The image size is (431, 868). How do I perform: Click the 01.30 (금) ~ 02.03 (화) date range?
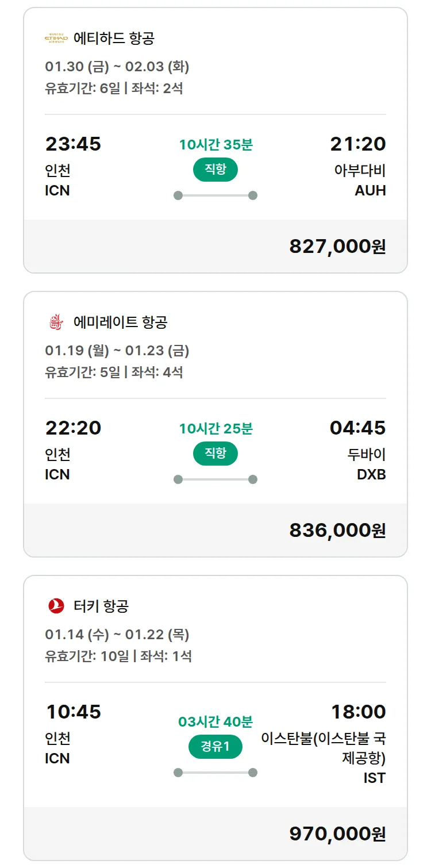point(117,67)
